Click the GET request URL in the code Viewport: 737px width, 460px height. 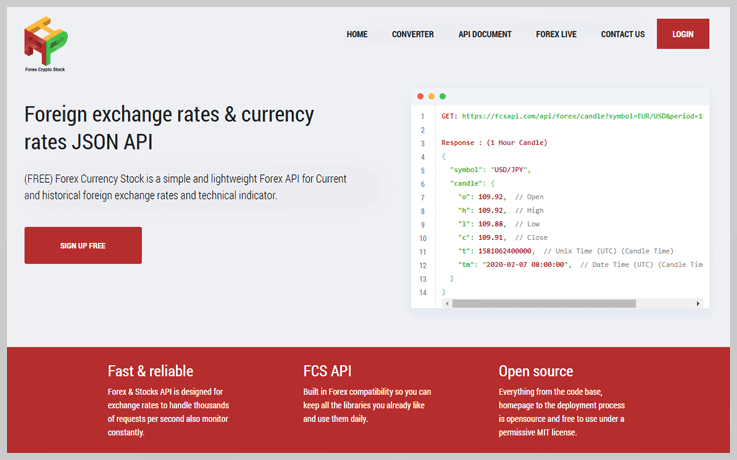tap(582, 116)
